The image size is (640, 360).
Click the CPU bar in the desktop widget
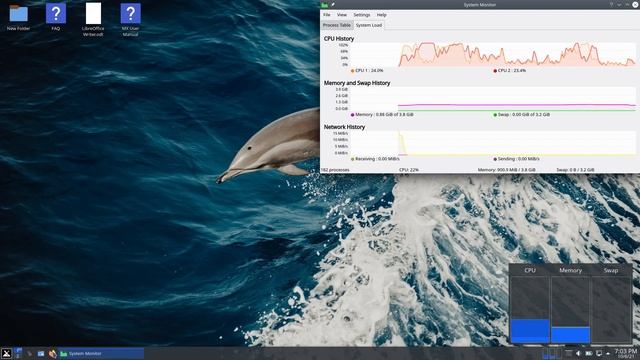point(530,310)
